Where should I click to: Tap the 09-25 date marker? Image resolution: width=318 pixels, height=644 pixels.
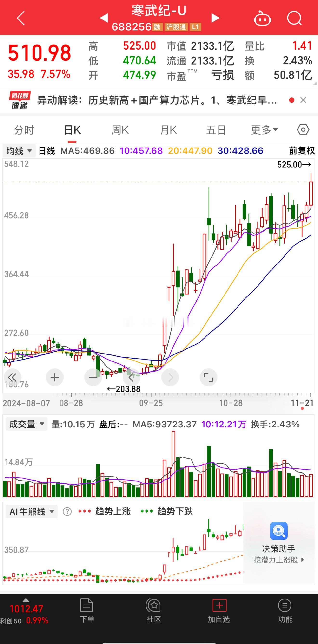151,403
